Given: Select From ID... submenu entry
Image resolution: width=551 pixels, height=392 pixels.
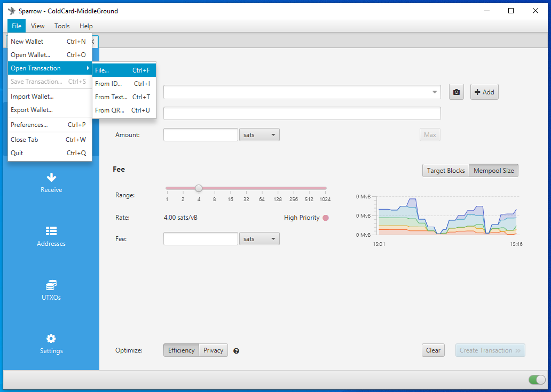Looking at the screenshot, I should tap(124, 84).
